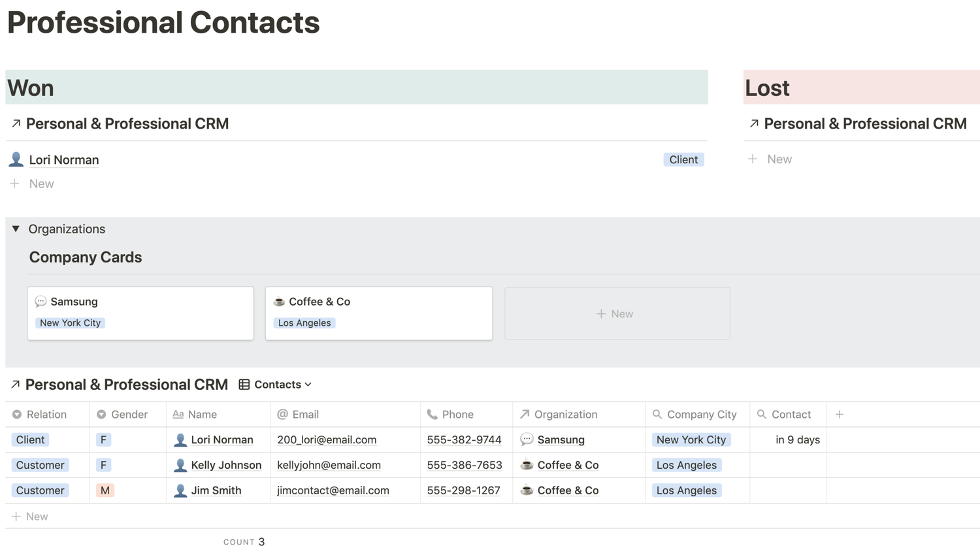Open Lori Norman in the Won list

64,160
